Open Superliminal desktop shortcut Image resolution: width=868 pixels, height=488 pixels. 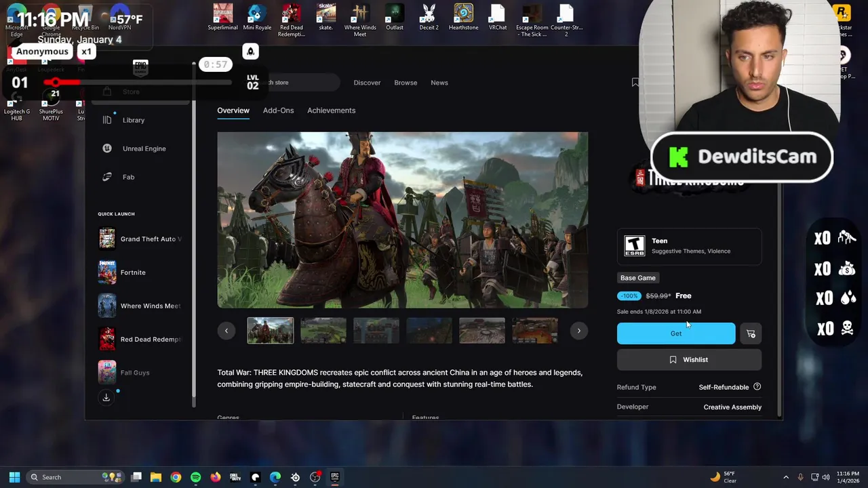(222, 18)
